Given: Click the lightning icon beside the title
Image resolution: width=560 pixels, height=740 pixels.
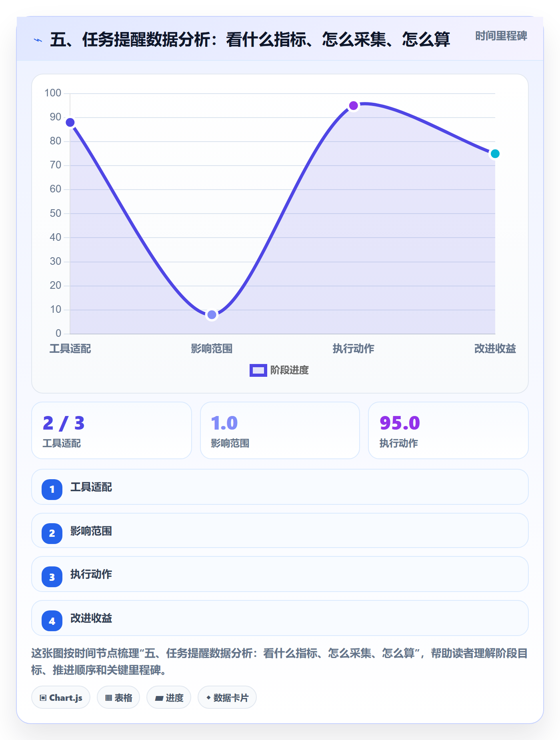Looking at the screenshot, I should click(x=38, y=40).
